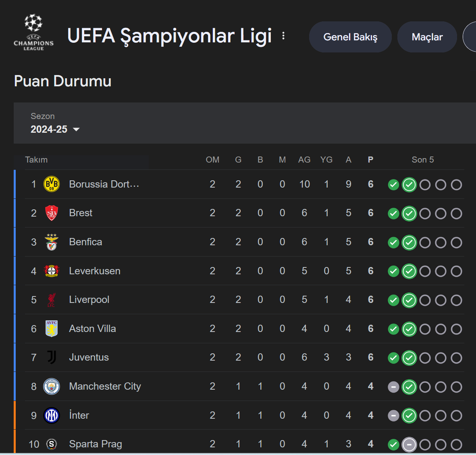This screenshot has height=455, width=476.
Task: Open the Manchester City team name link
Action: (x=105, y=386)
